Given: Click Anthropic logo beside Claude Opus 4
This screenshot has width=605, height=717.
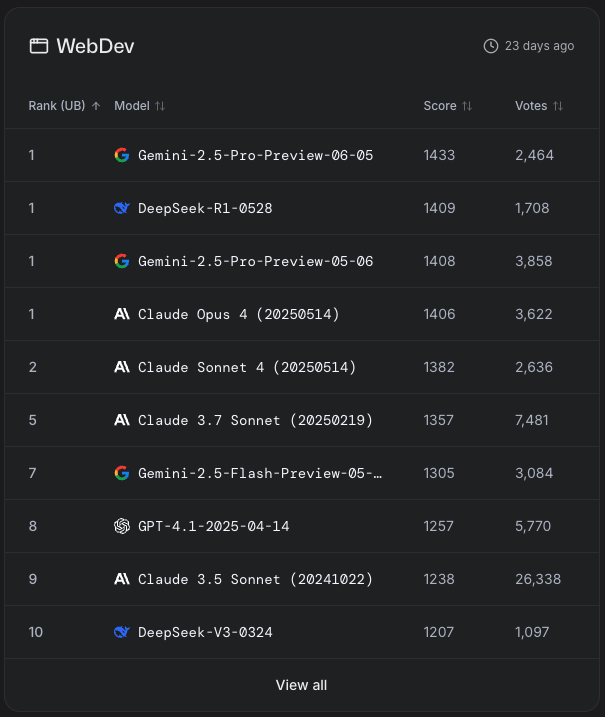Looking at the screenshot, I should tap(122, 314).
